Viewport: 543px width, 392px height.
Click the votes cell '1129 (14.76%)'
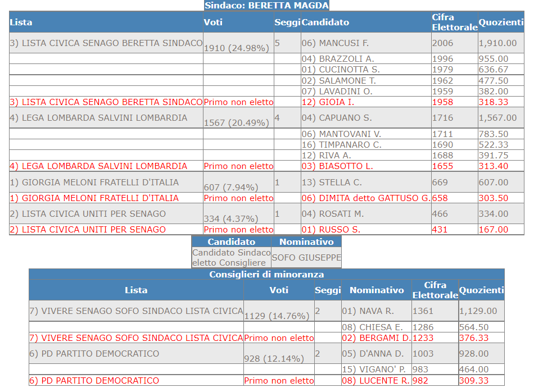click(277, 316)
